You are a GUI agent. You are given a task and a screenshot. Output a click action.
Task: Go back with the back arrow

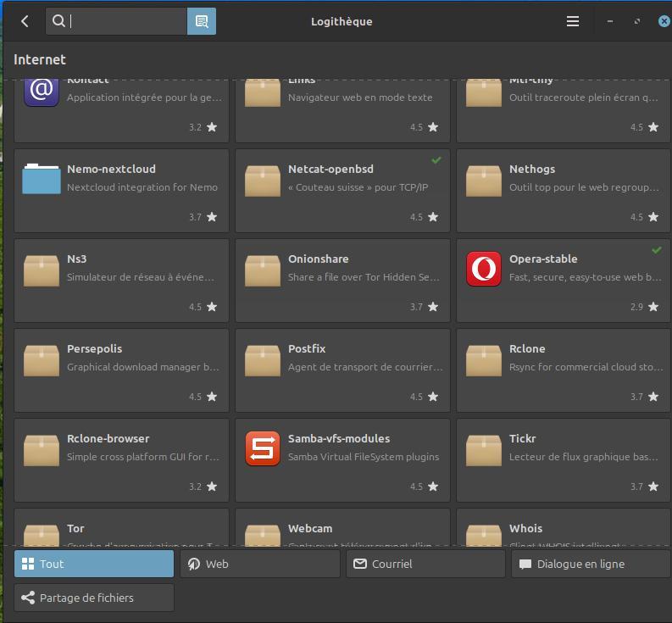point(25,21)
